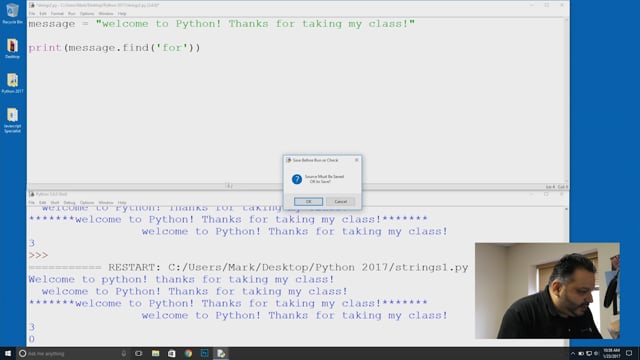Open the Store icon on the taskbar

171,353
